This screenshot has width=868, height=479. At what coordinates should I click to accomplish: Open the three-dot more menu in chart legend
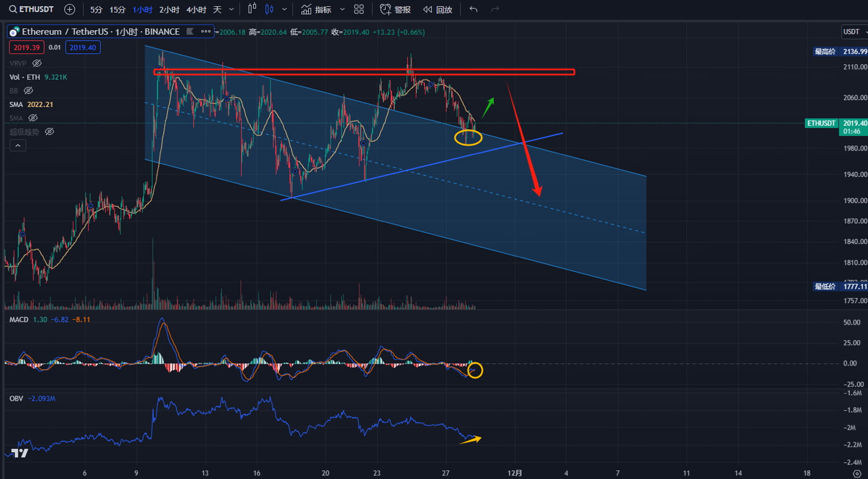tap(206, 31)
